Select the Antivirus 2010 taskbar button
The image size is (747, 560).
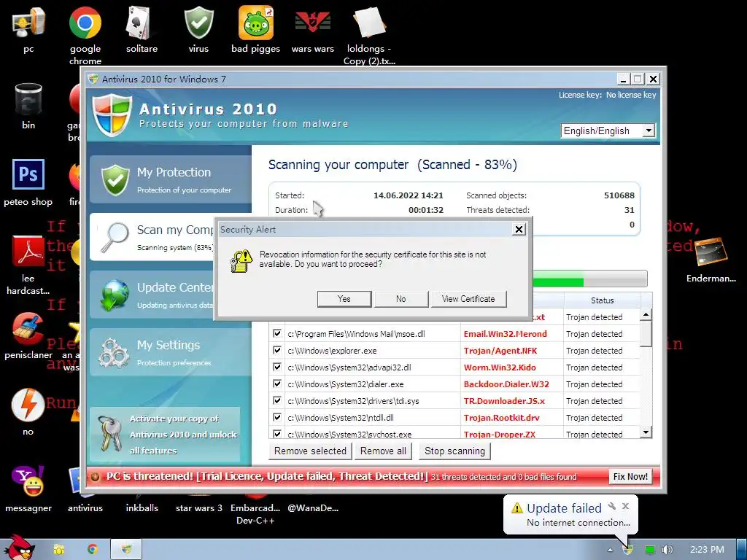tap(126, 550)
